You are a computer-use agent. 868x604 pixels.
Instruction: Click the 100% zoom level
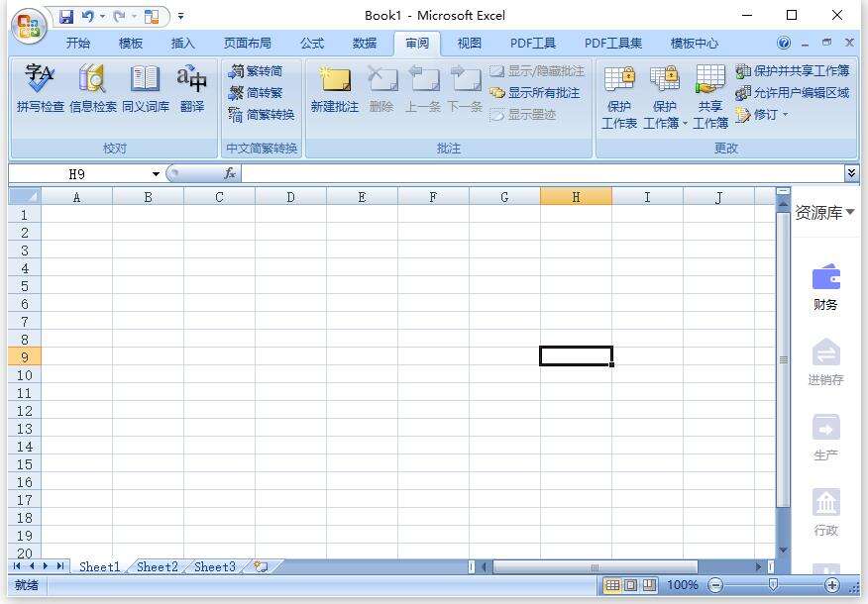[x=682, y=585]
